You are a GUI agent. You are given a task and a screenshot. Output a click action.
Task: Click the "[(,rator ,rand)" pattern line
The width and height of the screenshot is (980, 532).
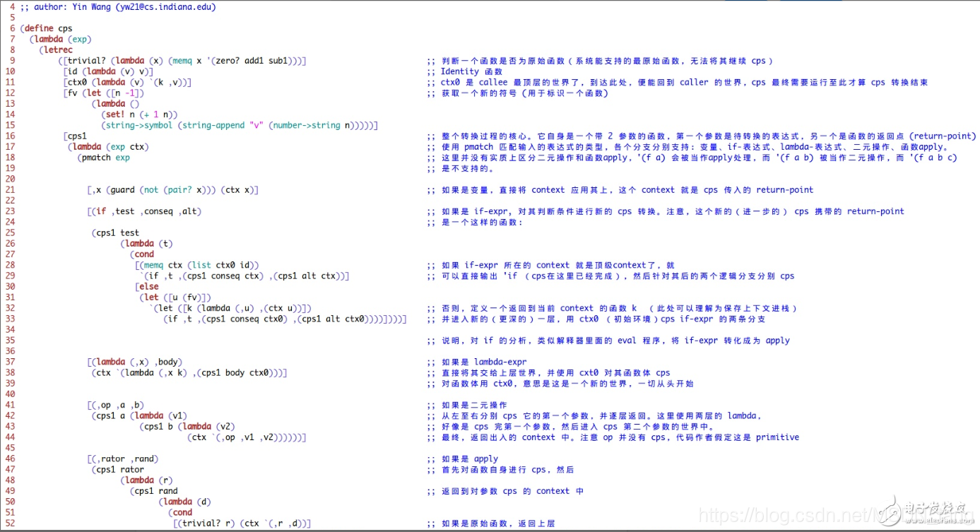[x=122, y=459]
